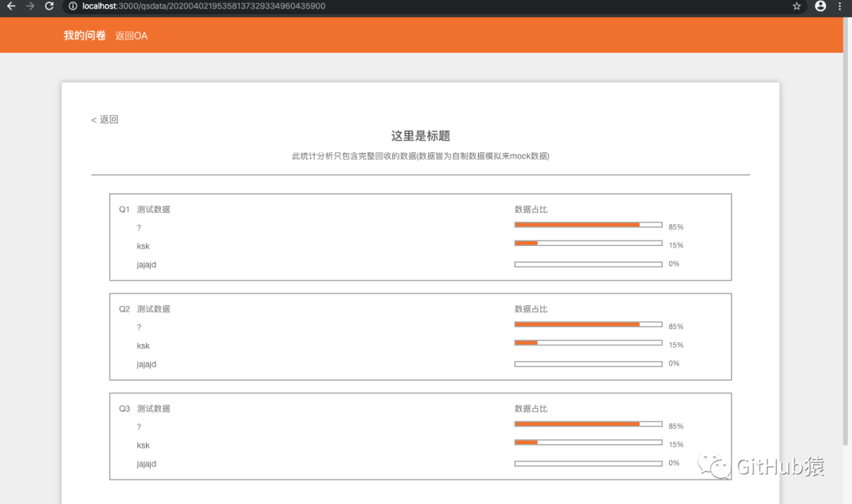852x504 pixels.
Task: Click the page vertical scrollbar
Action: (846, 228)
